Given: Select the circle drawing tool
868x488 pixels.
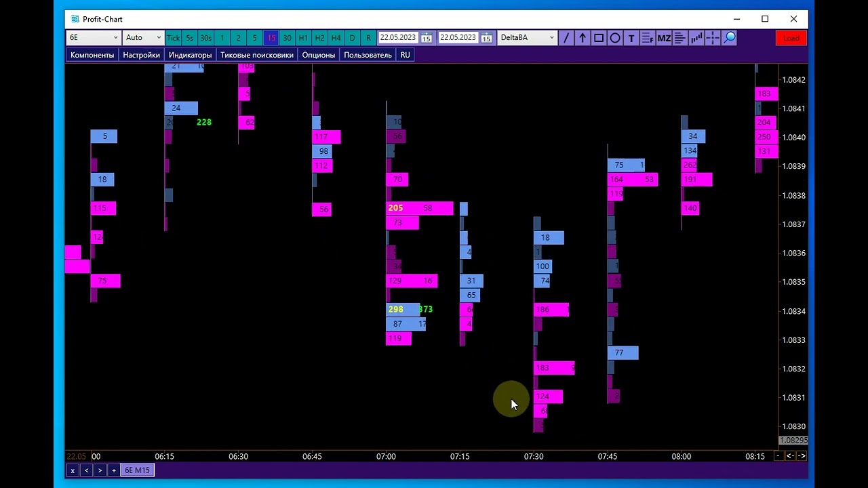Looking at the screenshot, I should [614, 38].
